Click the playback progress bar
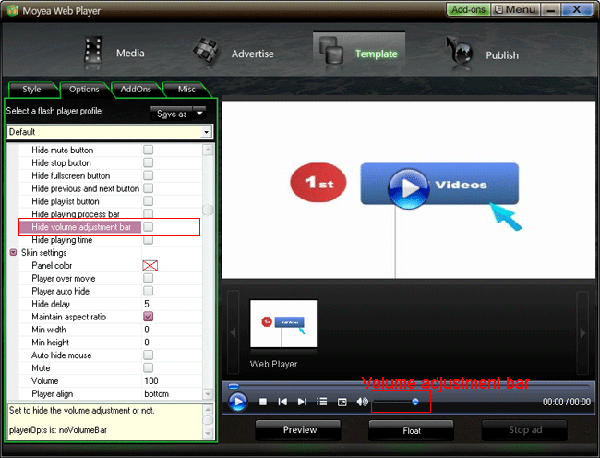600x458 pixels. 408,386
